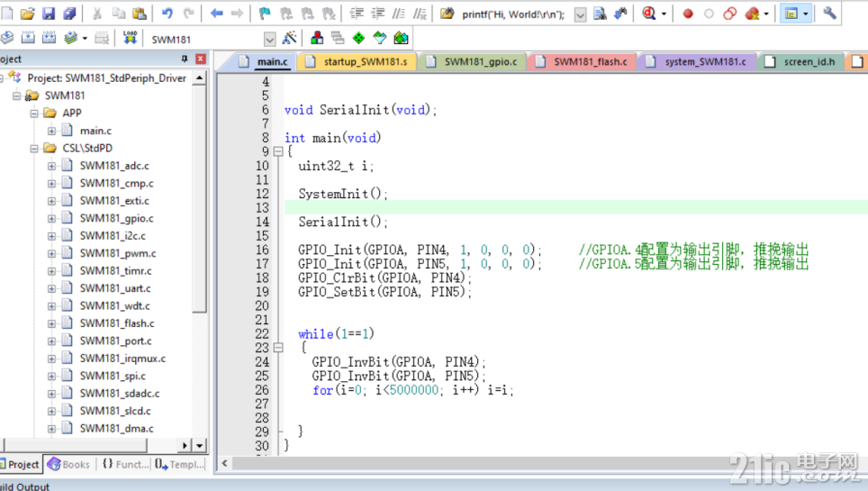This screenshot has height=491, width=868.
Task: Click the Save All icon
Action: 69,14
